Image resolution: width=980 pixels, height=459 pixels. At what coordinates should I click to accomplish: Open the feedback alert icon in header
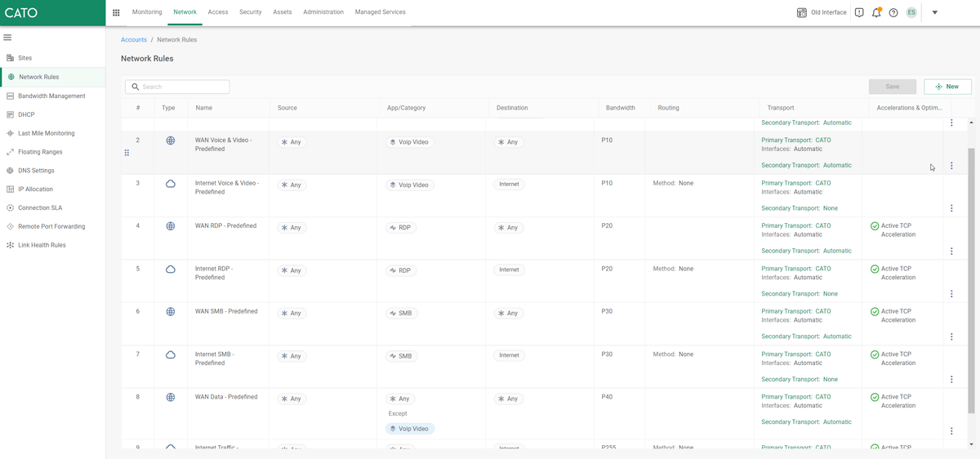859,12
